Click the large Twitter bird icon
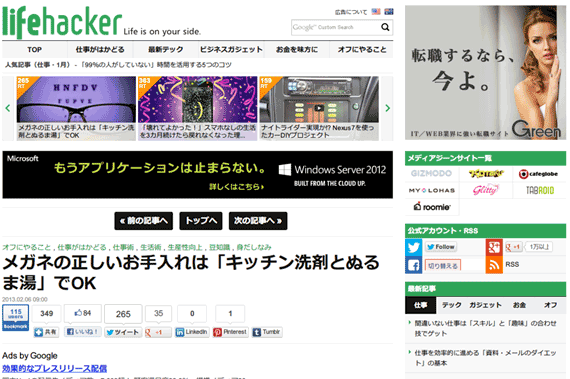Screen dimensions: 570x379 tap(414, 247)
